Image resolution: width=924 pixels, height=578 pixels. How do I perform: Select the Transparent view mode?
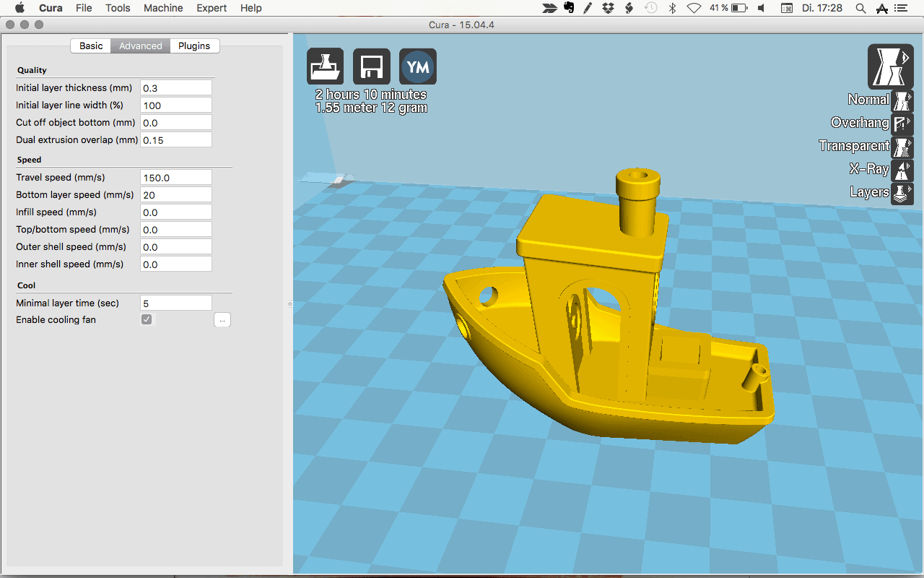tap(902, 147)
